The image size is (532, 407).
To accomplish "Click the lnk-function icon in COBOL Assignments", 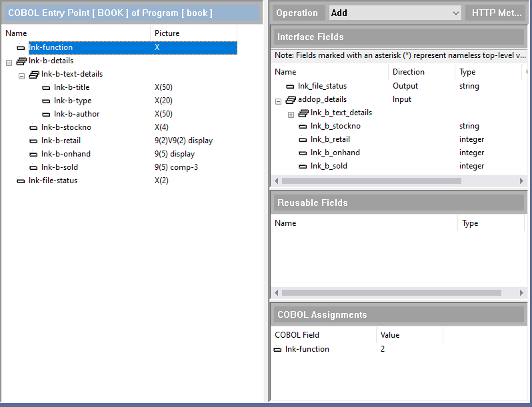I will [277, 350].
